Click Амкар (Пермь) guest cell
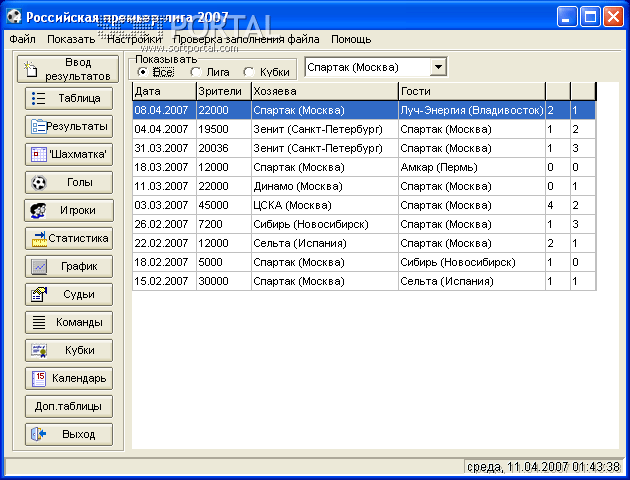This screenshot has width=630, height=480. tap(472, 167)
